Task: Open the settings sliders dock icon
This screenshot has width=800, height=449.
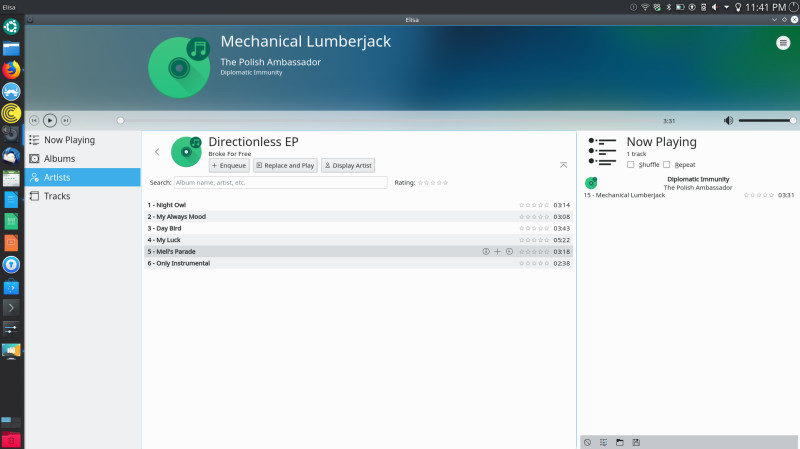Action: pos(11,328)
